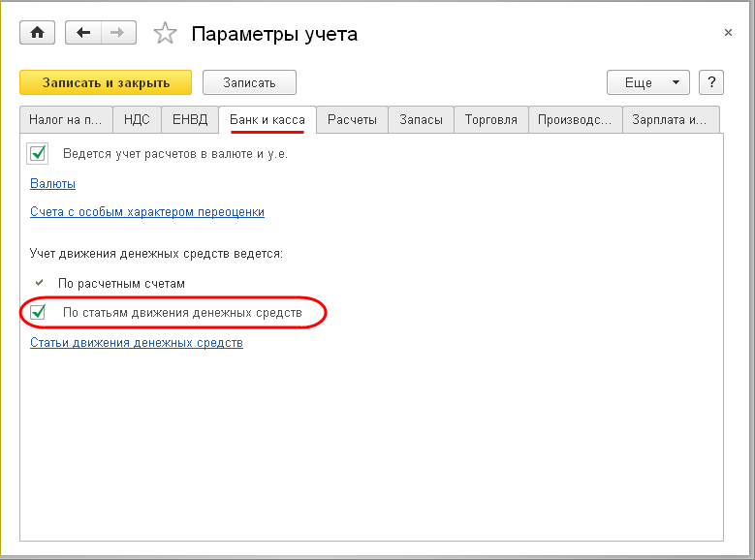Open the Расчеты tab
755x560 pixels.
point(352,120)
